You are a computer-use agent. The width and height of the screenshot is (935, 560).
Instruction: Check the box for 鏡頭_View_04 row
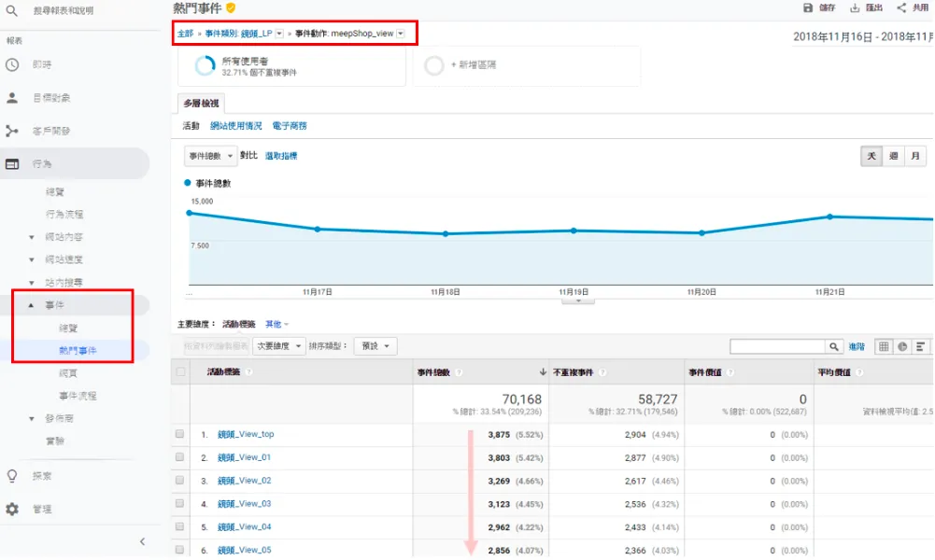[179, 526]
